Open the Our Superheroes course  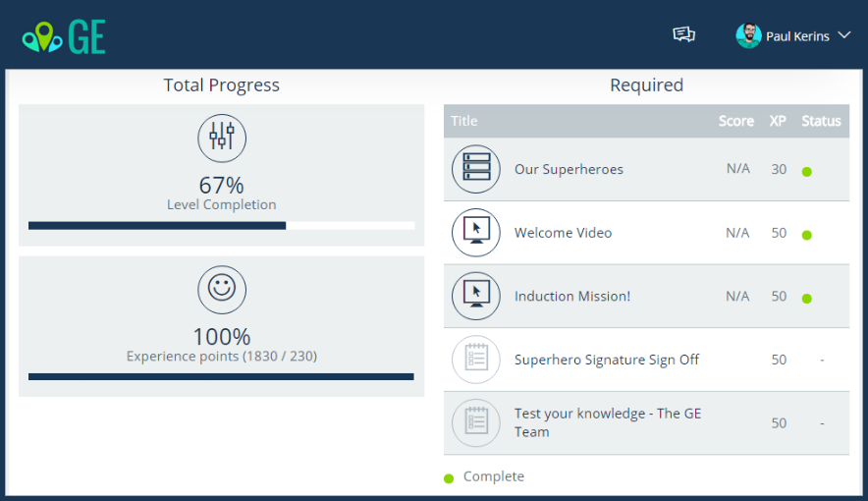569,169
